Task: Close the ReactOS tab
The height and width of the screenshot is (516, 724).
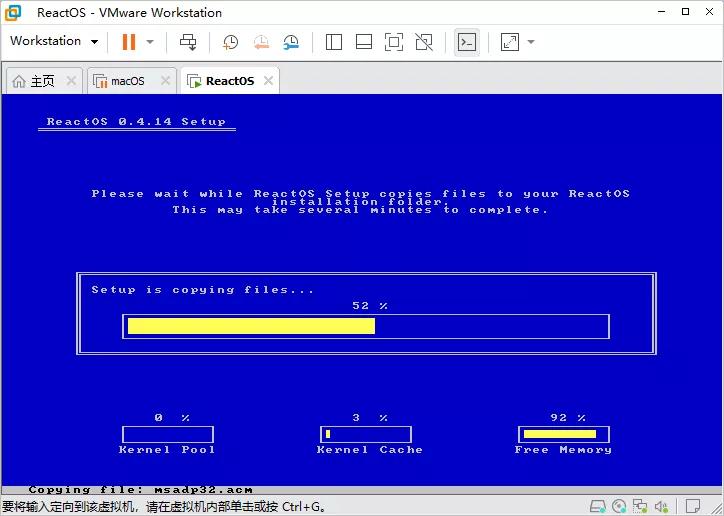Action: tap(268, 81)
